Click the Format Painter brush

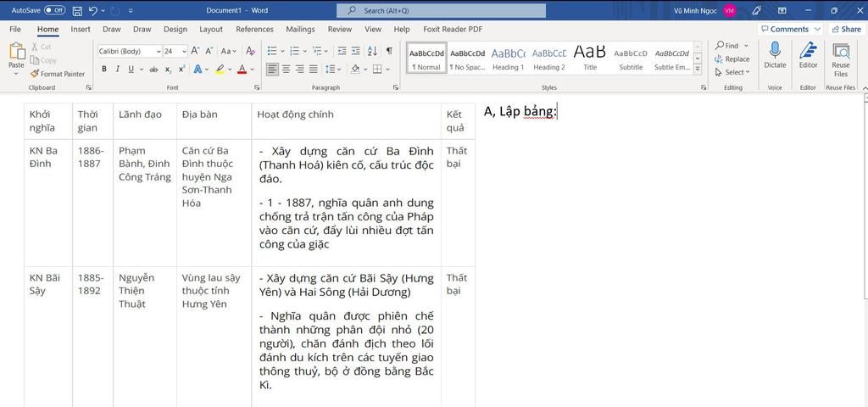click(x=58, y=74)
